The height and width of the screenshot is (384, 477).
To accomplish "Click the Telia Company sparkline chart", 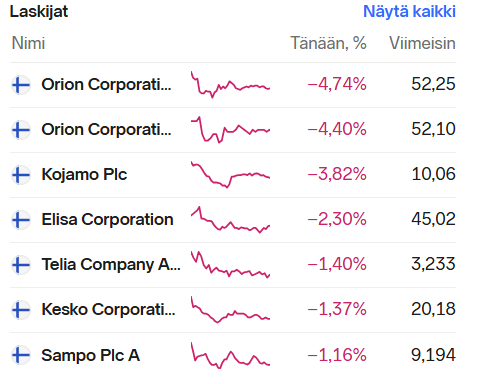I will point(230,265).
